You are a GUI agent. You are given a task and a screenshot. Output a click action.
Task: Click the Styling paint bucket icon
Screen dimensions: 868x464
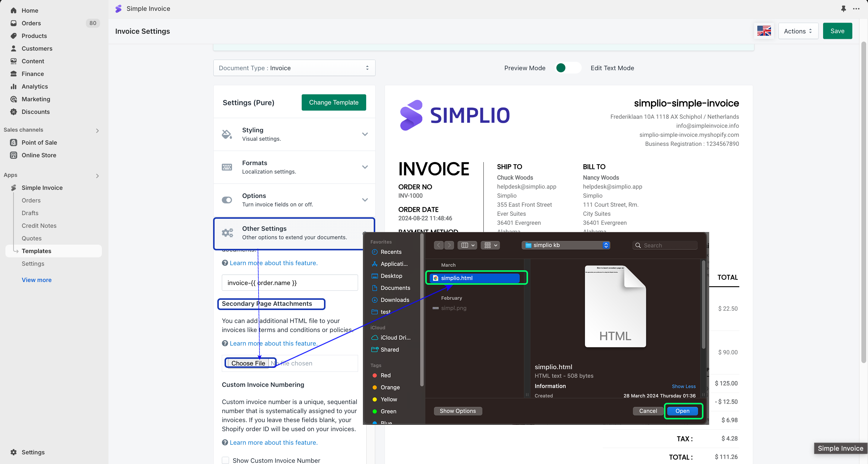(227, 134)
